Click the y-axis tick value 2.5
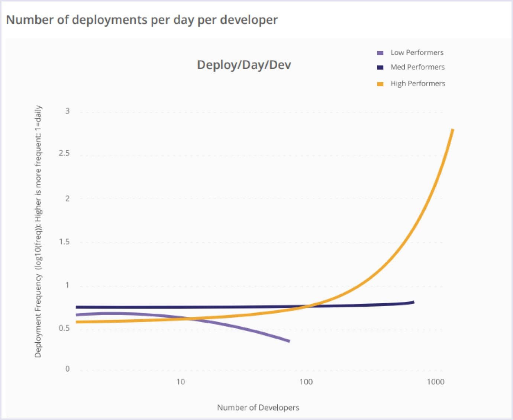Viewport: 513px width, 420px height. coord(64,153)
